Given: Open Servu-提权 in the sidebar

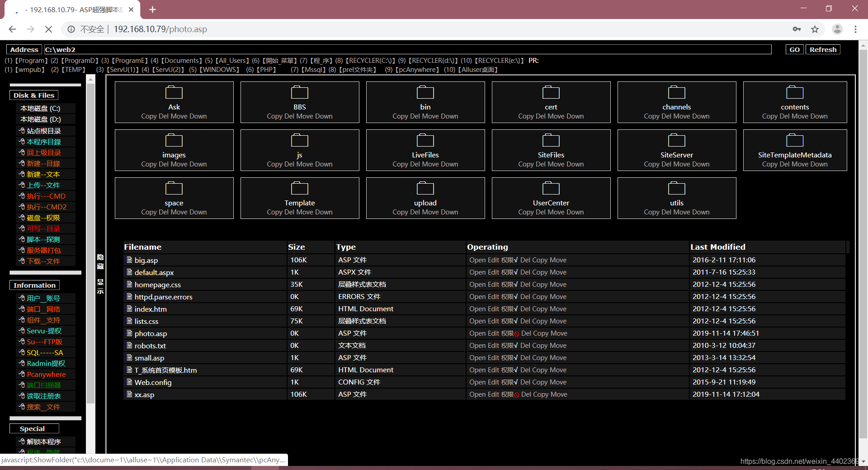Looking at the screenshot, I should tap(44, 331).
